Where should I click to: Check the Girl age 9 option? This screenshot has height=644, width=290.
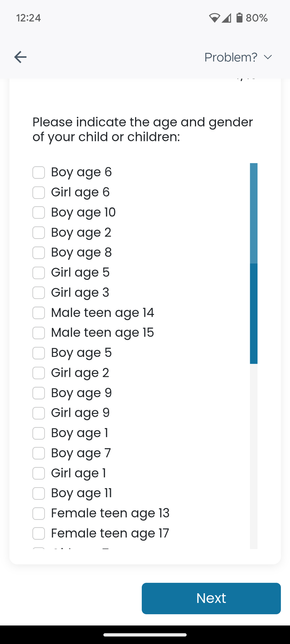[x=39, y=413]
